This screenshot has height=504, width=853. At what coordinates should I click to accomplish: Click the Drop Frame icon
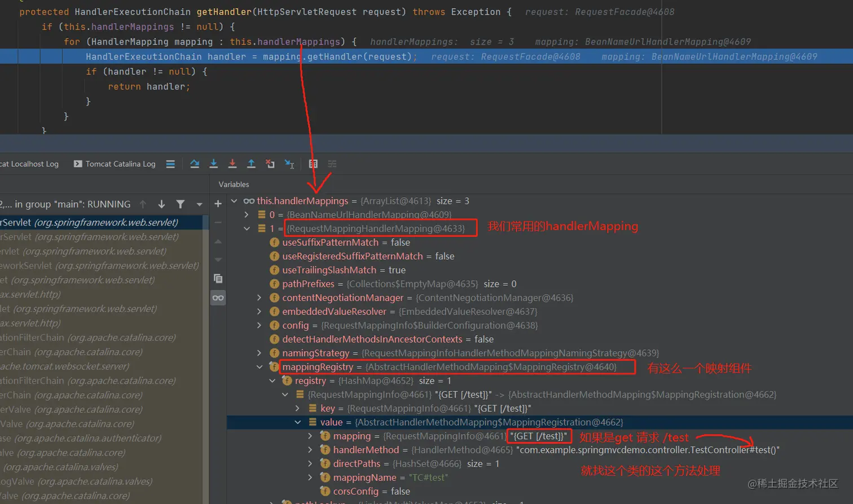tap(270, 163)
